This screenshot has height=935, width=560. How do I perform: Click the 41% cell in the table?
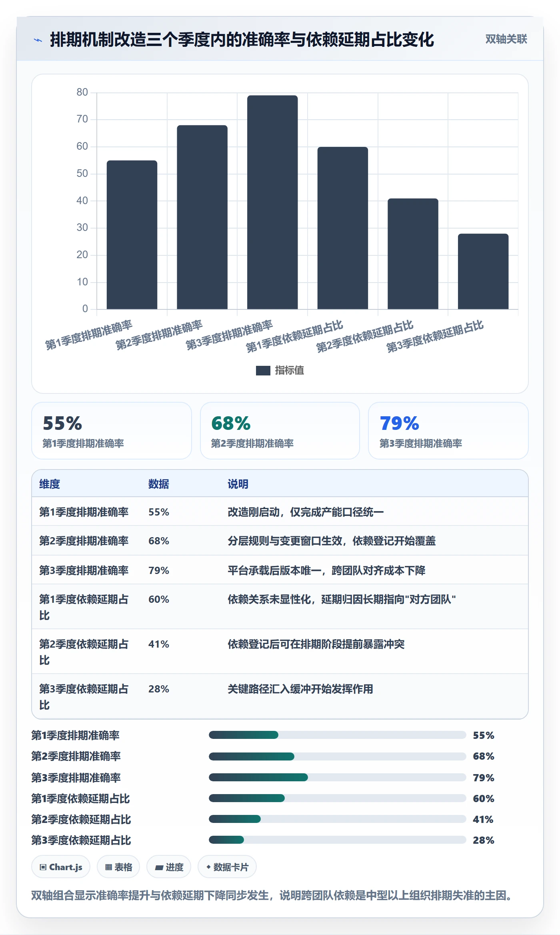pyautogui.click(x=159, y=644)
